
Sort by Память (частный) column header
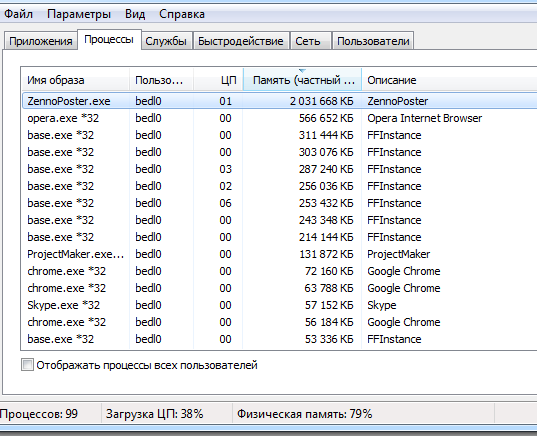click(x=302, y=80)
